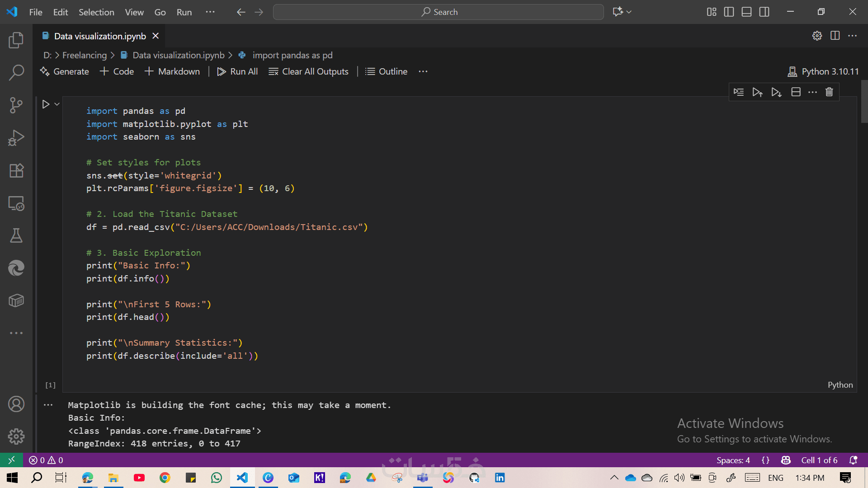Open the Accounts icon in activity bar
The image size is (868, 488).
pos(16,404)
